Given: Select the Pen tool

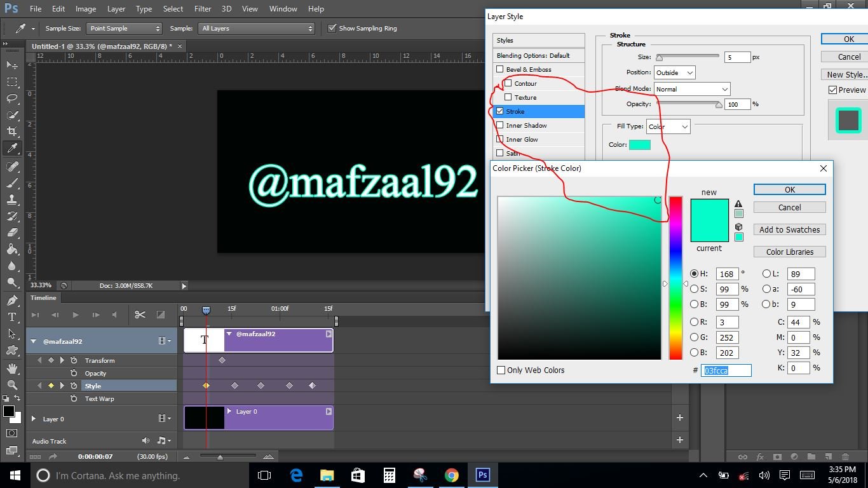Looking at the screenshot, I should pos(12,301).
